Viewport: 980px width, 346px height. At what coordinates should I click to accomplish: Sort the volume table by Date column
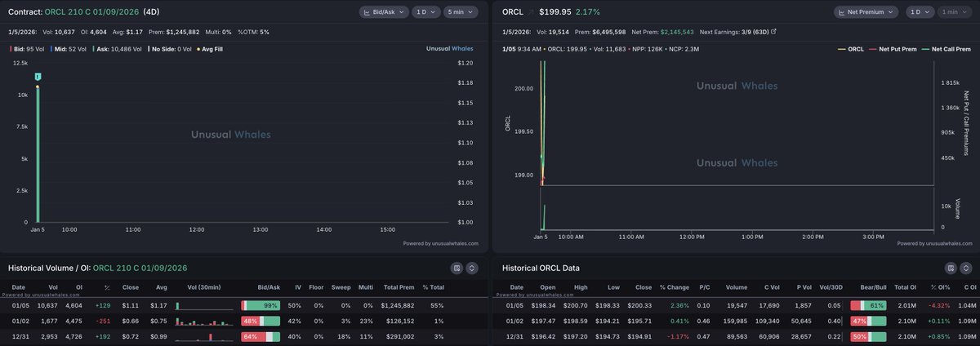click(x=19, y=287)
